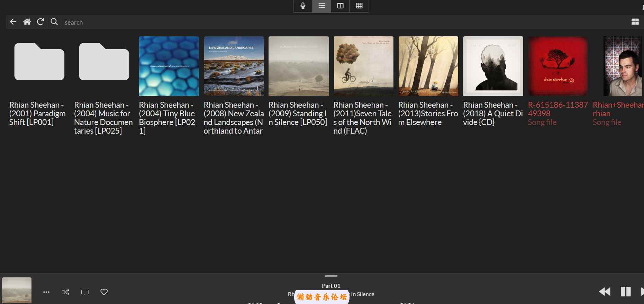
Task: Click the 'Part 01' track title
Action: tap(331, 286)
